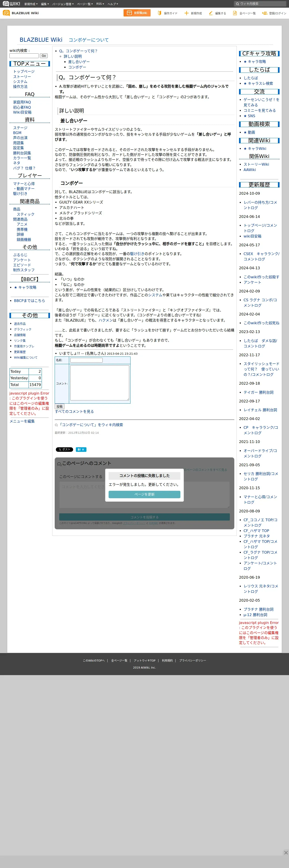Click the magnifier icon in the top search box

237,4
